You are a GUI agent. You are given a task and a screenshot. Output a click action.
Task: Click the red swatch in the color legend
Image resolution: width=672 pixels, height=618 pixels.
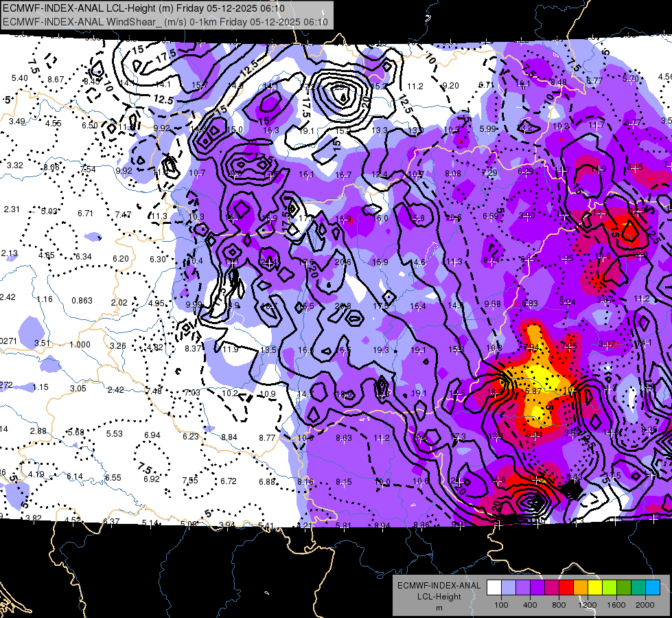click(566, 588)
